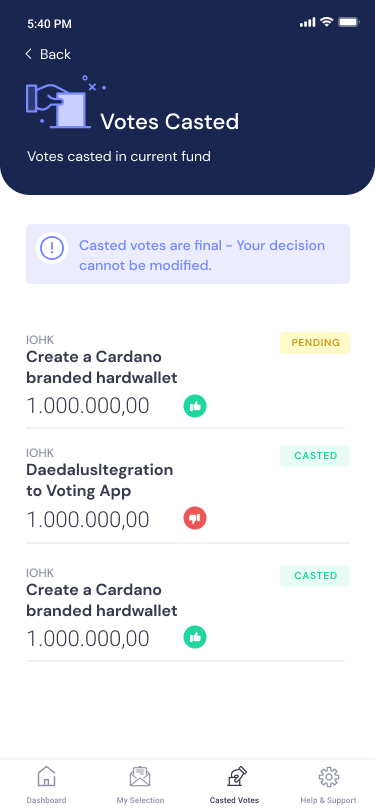
Task: Switch to Dashboard tab label
Action: pos(47,800)
